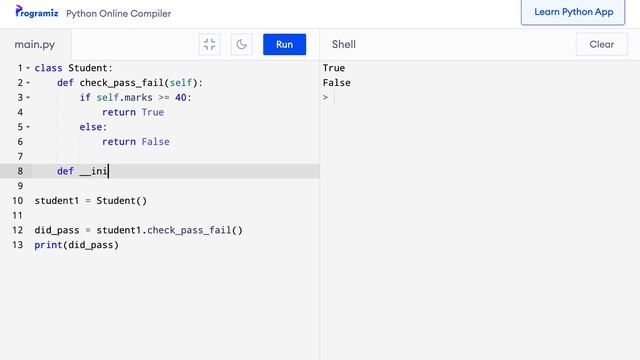Switch to dark mode with moon icon
Screen dimensions: 640x360
click(242, 44)
